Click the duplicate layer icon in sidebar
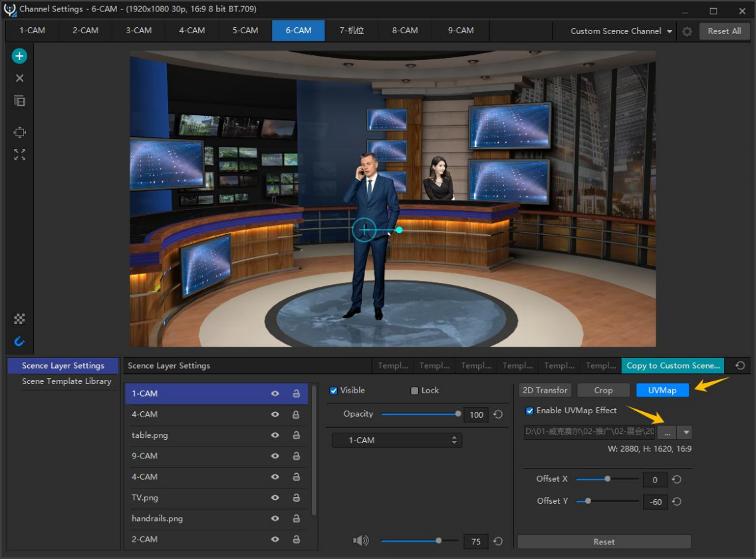The height and width of the screenshot is (559, 756). pyautogui.click(x=19, y=101)
